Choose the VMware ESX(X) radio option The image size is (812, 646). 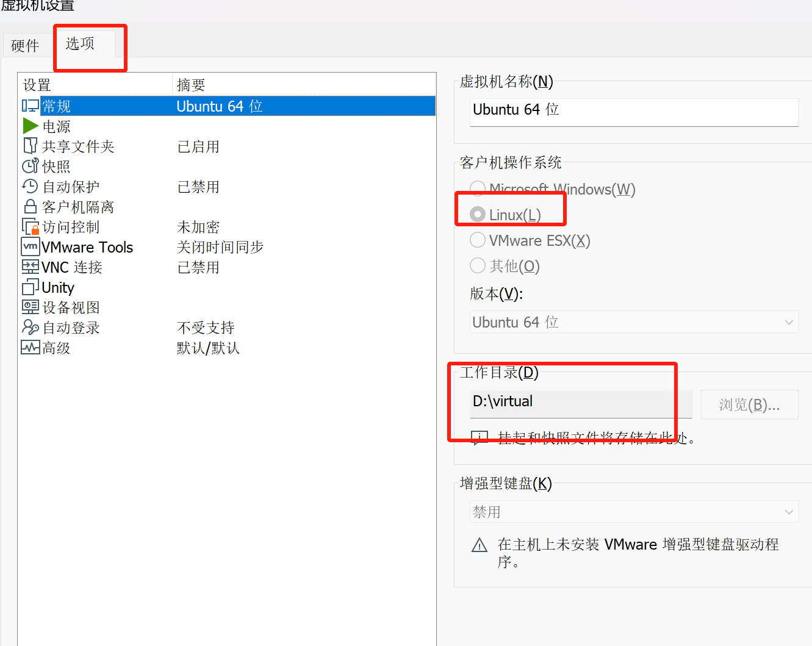point(478,240)
